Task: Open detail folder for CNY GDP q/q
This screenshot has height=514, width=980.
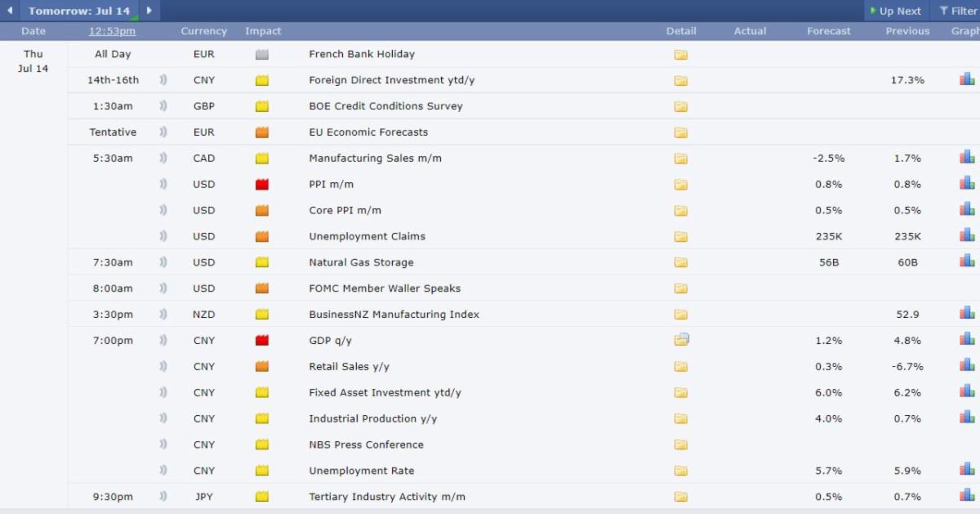Action: [x=681, y=340]
